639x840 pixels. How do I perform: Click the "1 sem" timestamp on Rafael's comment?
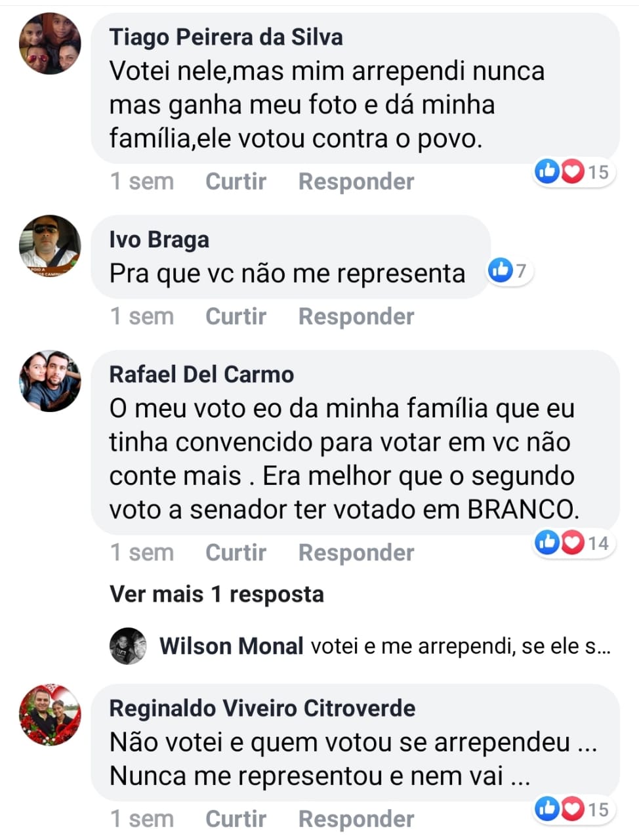[142, 553]
